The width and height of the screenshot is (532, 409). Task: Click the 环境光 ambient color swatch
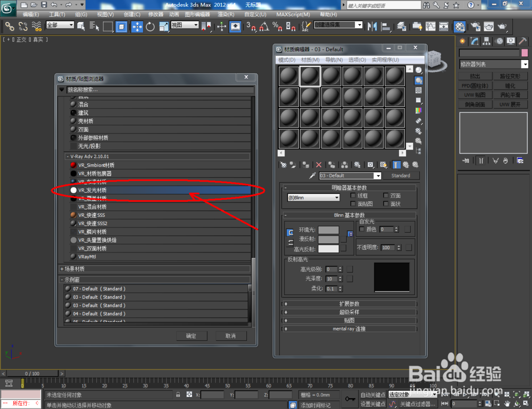[328, 230]
